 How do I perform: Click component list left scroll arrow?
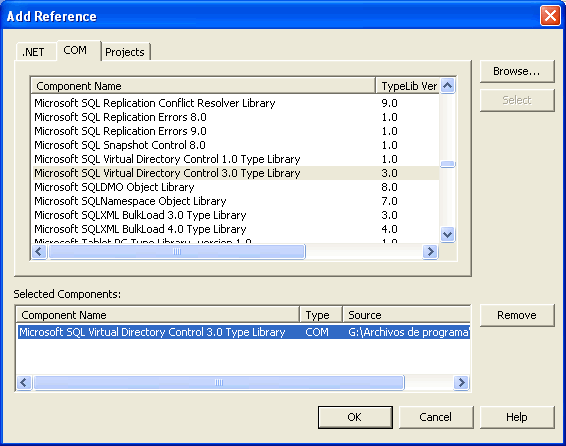coord(39,252)
